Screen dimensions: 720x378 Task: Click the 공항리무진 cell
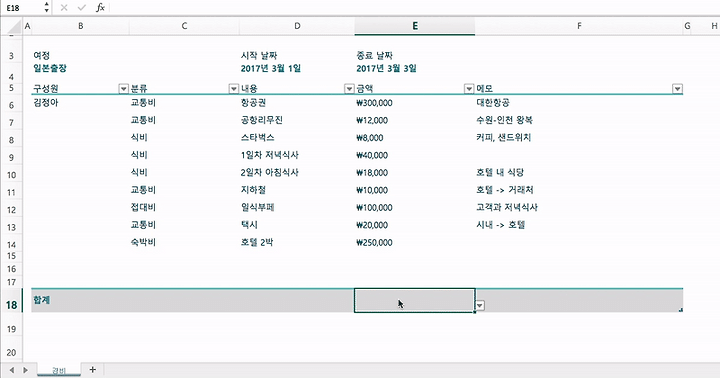pyautogui.click(x=262, y=120)
